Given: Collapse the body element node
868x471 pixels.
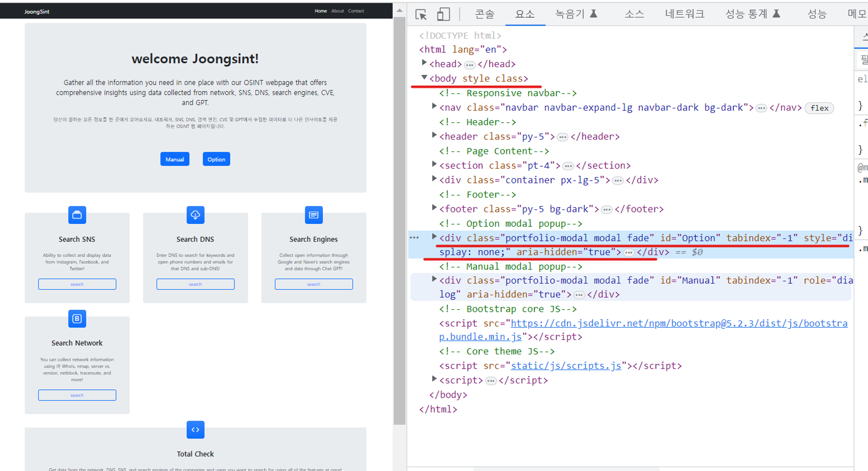Looking at the screenshot, I should point(424,78).
